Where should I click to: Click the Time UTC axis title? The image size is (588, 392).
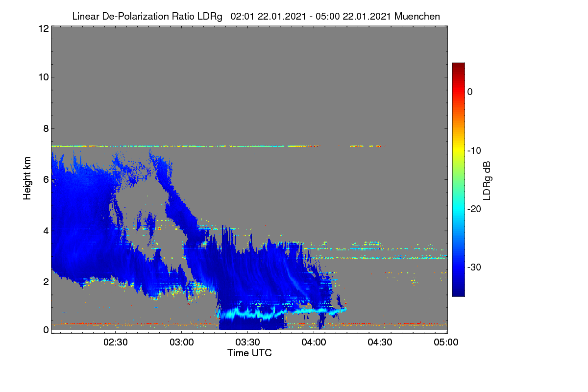point(249,353)
